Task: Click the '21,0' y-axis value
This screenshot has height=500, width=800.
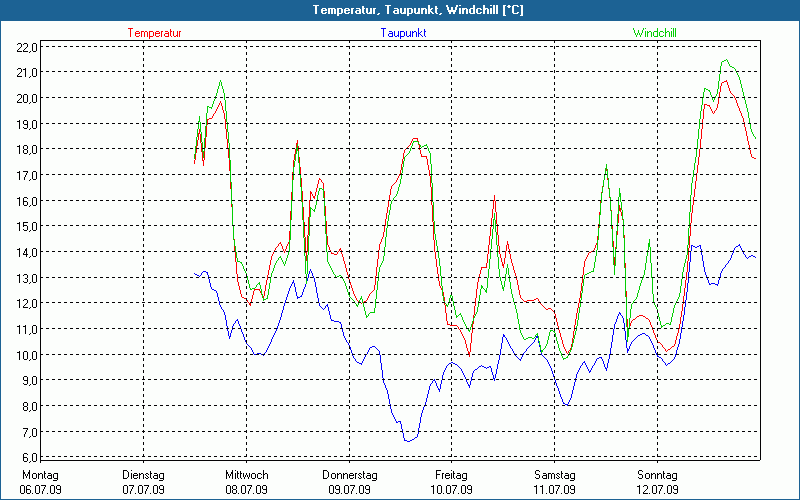Action: click(27, 73)
